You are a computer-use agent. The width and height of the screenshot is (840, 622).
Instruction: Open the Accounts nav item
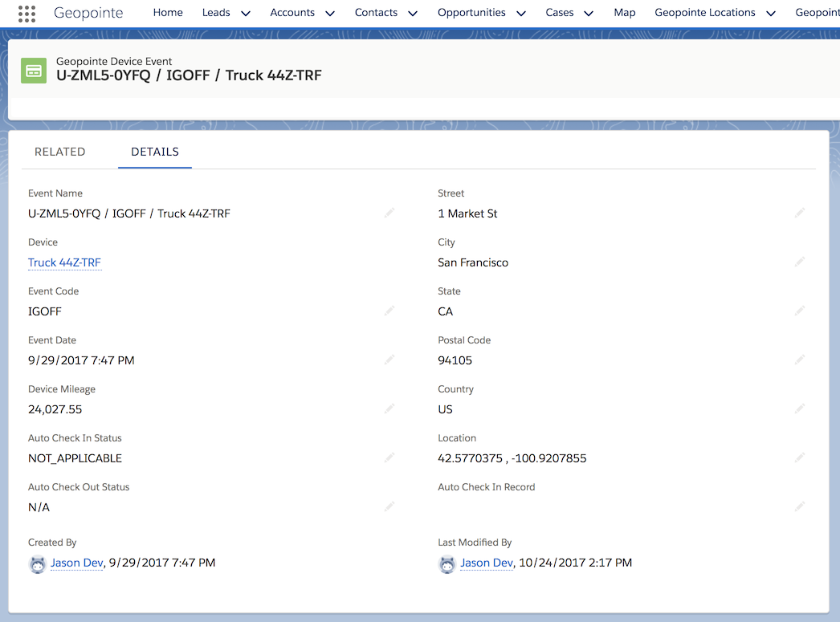292,12
